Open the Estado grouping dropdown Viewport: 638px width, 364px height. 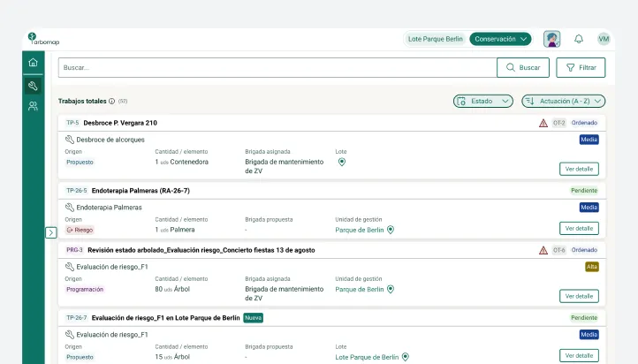(483, 102)
